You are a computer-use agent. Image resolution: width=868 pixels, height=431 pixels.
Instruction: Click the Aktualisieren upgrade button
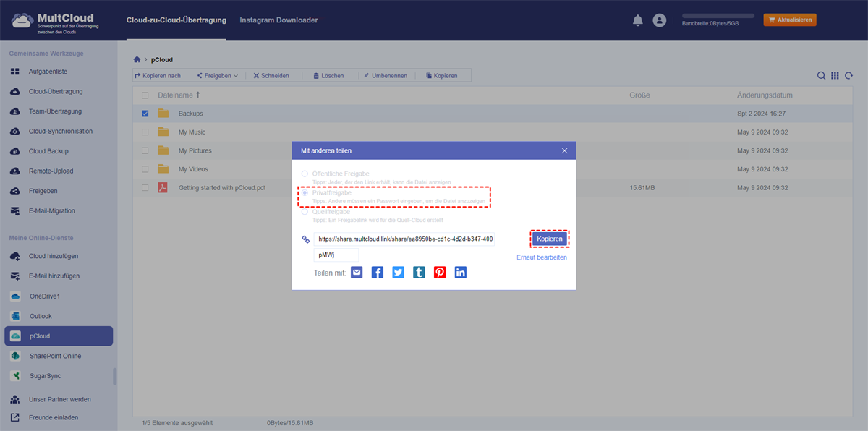[x=790, y=20]
